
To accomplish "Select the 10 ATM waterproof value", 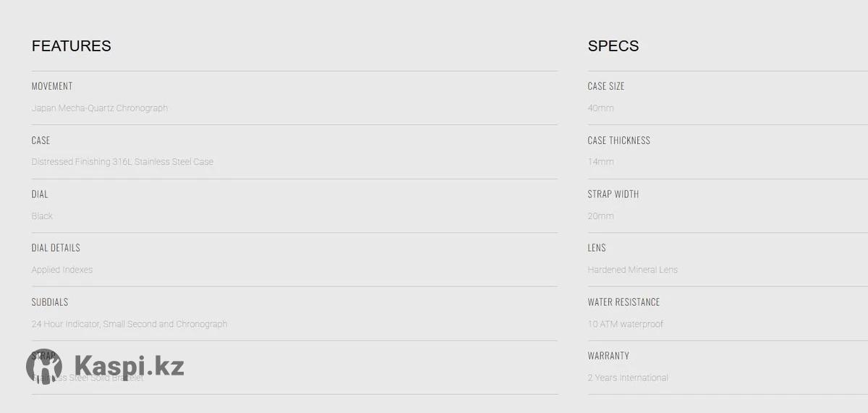I will [x=626, y=324].
